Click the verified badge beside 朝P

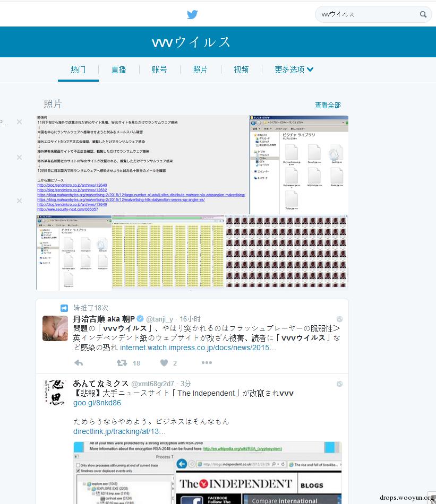click(140, 319)
